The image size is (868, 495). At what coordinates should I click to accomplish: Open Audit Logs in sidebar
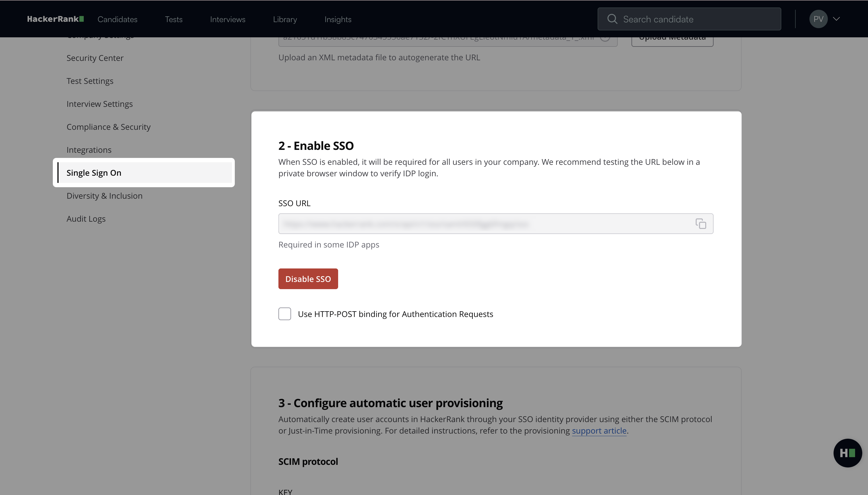point(86,219)
